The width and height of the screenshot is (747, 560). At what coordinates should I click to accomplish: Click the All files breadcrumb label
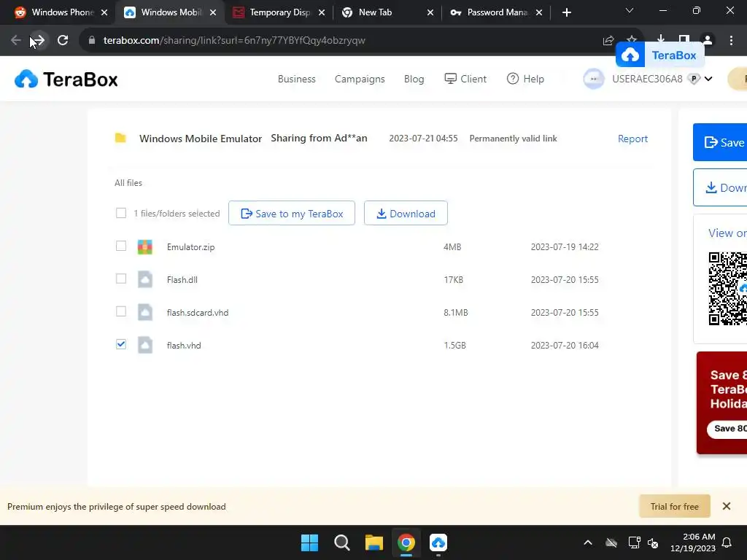128,183
